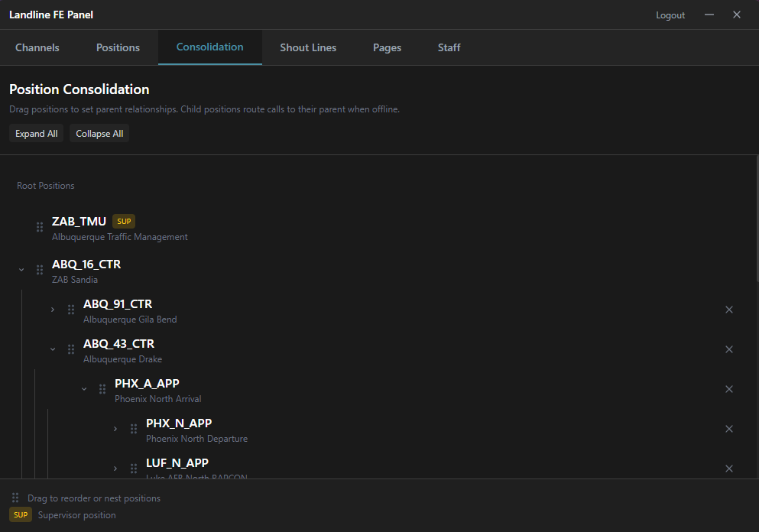Click the drag handle for PHX_A_APP

click(102, 389)
